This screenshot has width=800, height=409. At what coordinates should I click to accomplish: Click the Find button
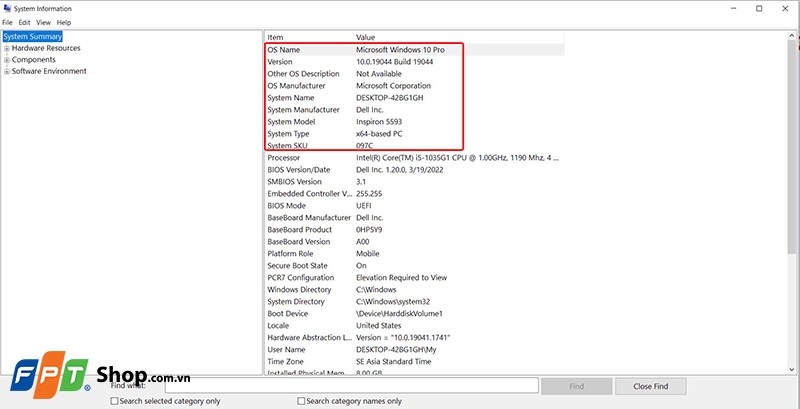pyautogui.click(x=577, y=386)
